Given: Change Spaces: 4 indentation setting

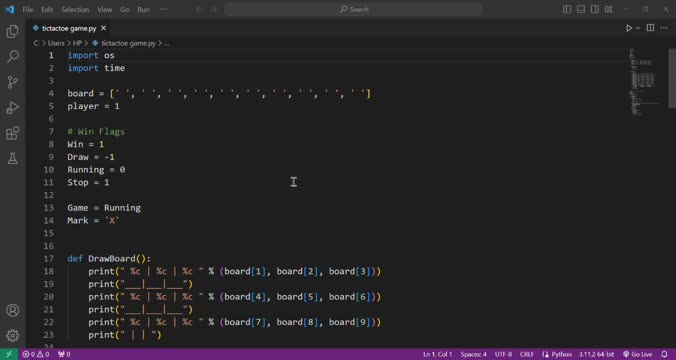Looking at the screenshot, I should click(x=473, y=354).
